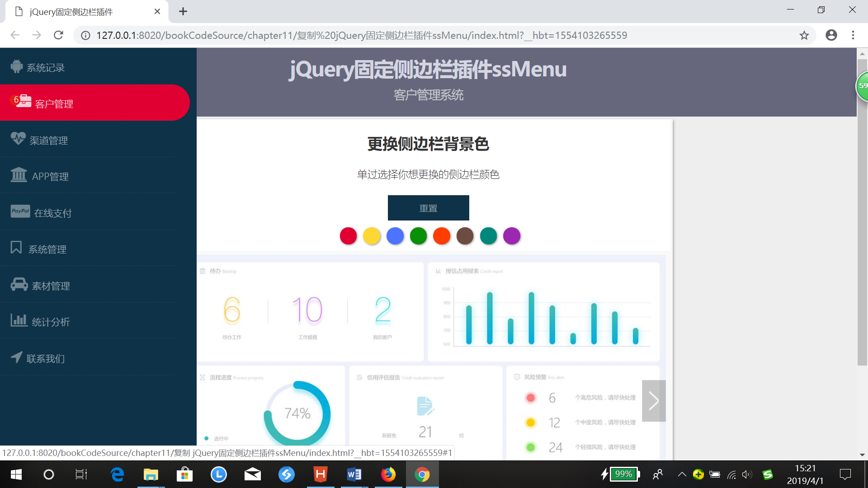The height and width of the screenshot is (488, 868).
Task: Open 素材管理 using the car icon
Action: point(18,284)
